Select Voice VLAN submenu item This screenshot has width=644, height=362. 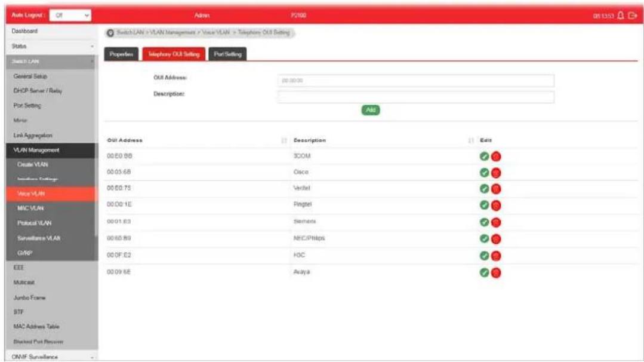click(51, 194)
